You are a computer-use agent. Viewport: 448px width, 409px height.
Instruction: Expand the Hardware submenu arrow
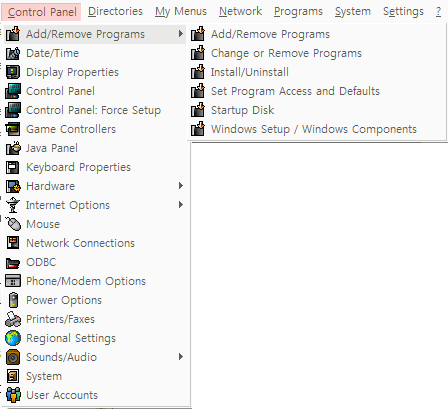coord(181,186)
